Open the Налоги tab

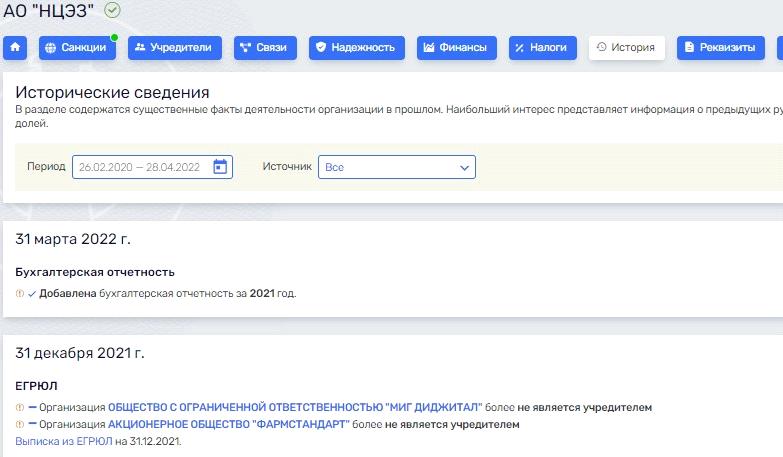pos(543,47)
